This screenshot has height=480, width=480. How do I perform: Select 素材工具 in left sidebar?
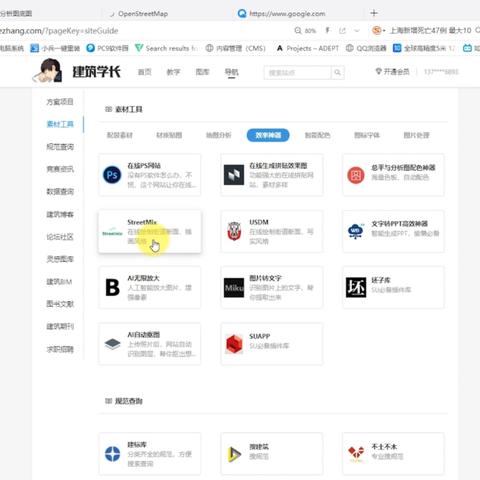(60, 124)
